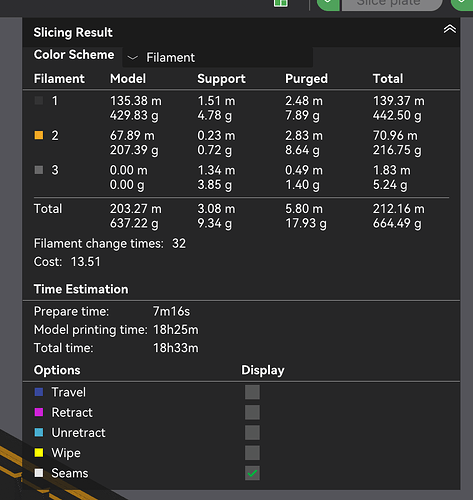
Task: Enable Unretract display checkbox
Action: [x=252, y=433]
